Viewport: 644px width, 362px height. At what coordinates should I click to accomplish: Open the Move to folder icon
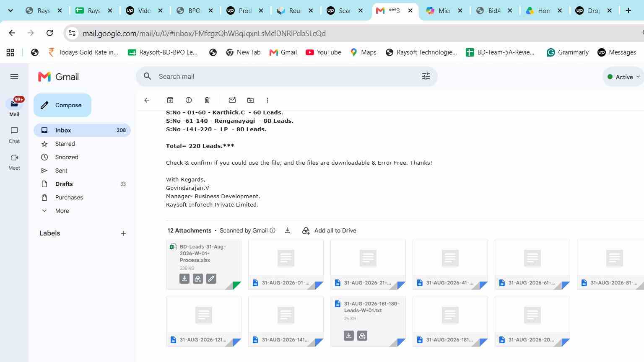pos(251,100)
